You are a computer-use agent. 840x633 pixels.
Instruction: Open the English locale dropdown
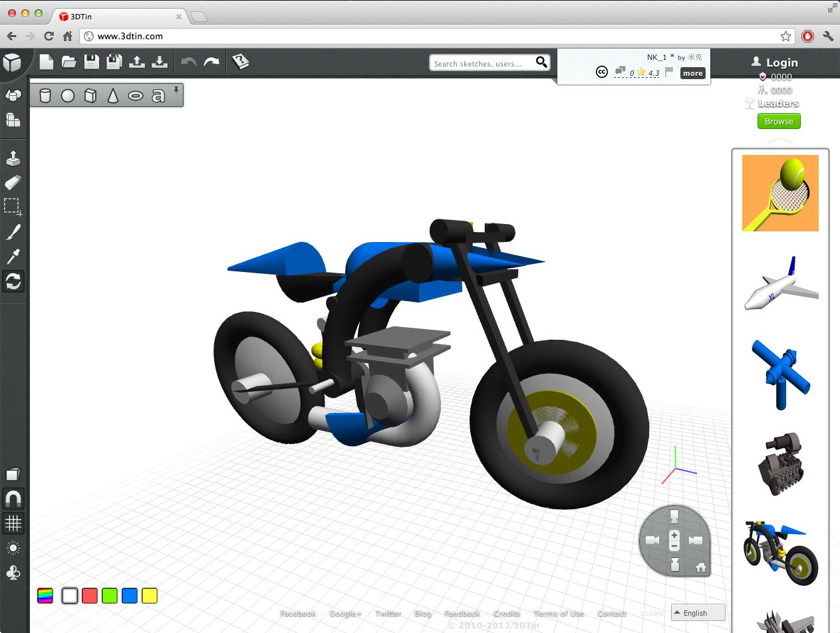(698, 612)
